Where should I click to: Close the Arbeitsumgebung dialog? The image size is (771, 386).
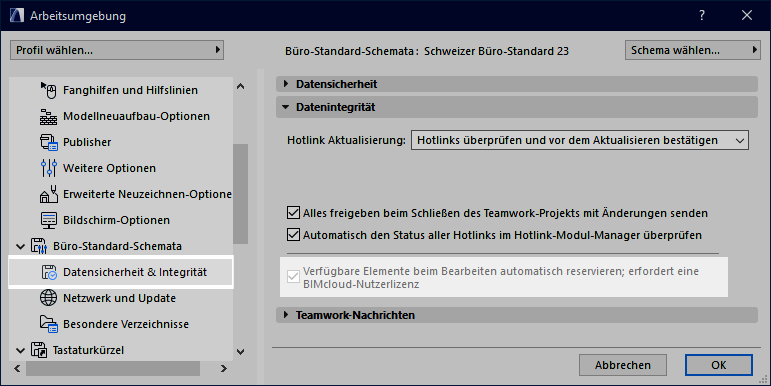(x=746, y=15)
